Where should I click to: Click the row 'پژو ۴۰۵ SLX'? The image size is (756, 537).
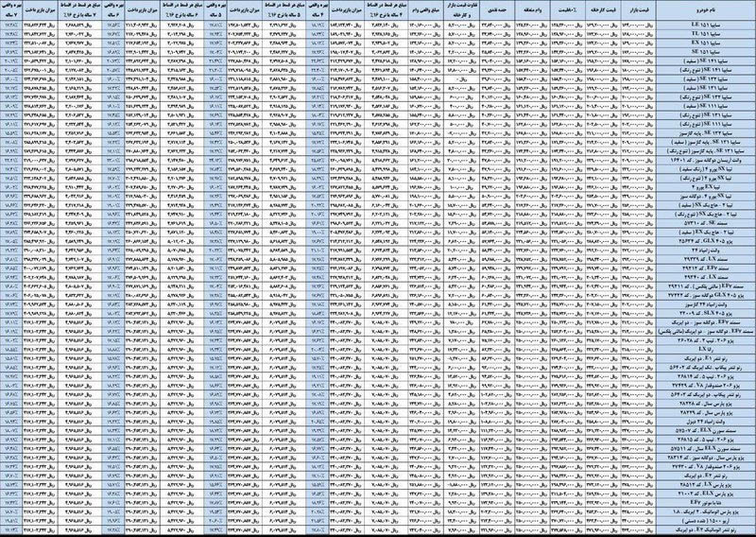tap(705, 314)
